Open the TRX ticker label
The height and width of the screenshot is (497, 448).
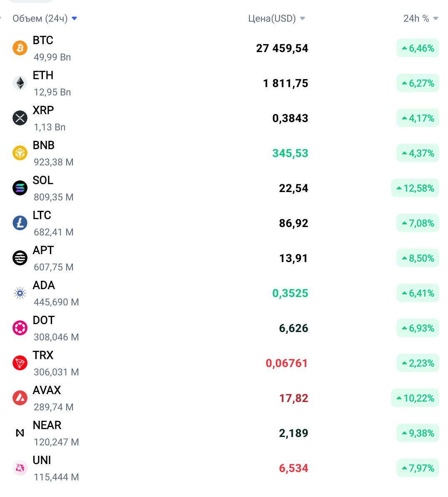43,355
